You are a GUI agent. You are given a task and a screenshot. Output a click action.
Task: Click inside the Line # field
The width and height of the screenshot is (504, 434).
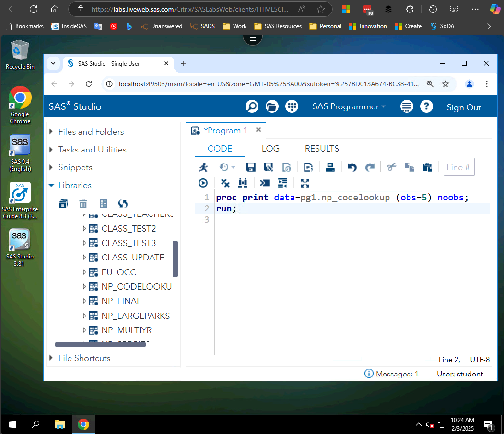click(x=458, y=167)
